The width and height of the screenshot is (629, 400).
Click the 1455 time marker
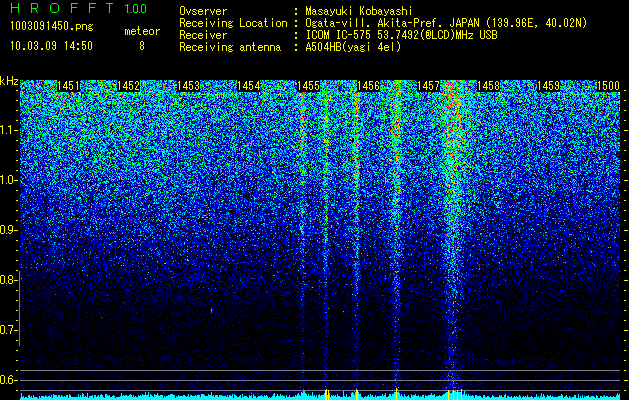[x=308, y=86]
